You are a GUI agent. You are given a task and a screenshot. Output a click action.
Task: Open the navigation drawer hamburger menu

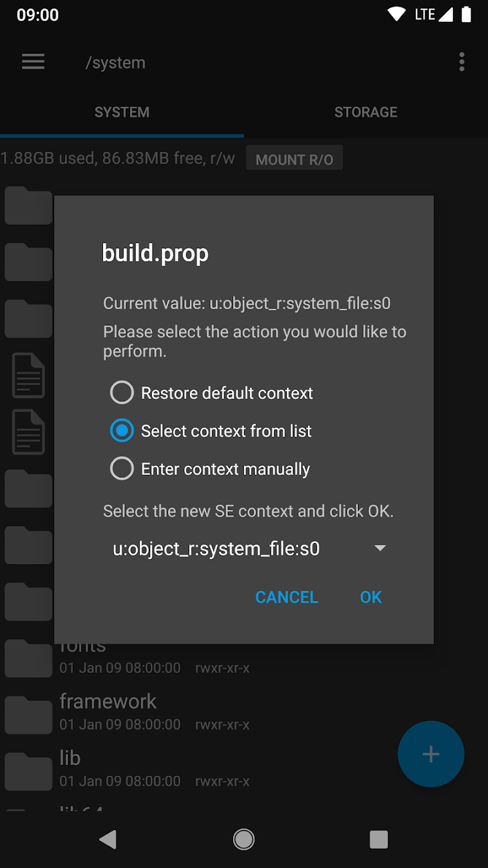tap(33, 61)
